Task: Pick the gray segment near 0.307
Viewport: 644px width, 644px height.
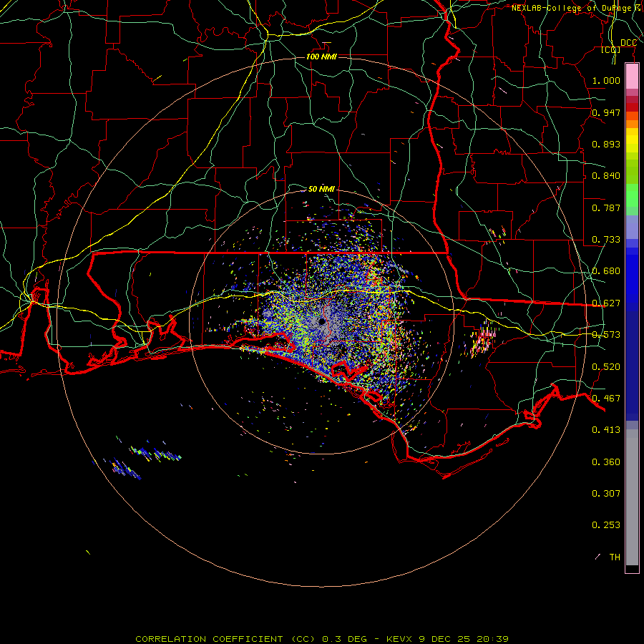Action: [632, 497]
